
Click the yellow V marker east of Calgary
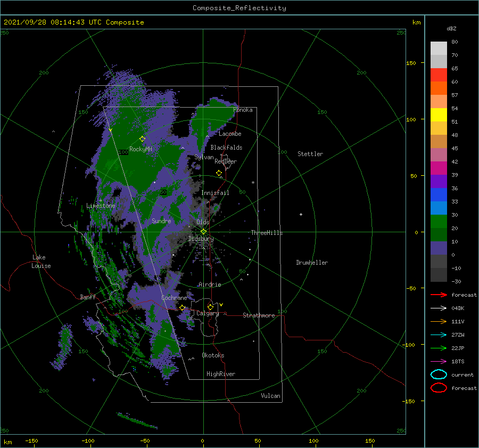221,305
